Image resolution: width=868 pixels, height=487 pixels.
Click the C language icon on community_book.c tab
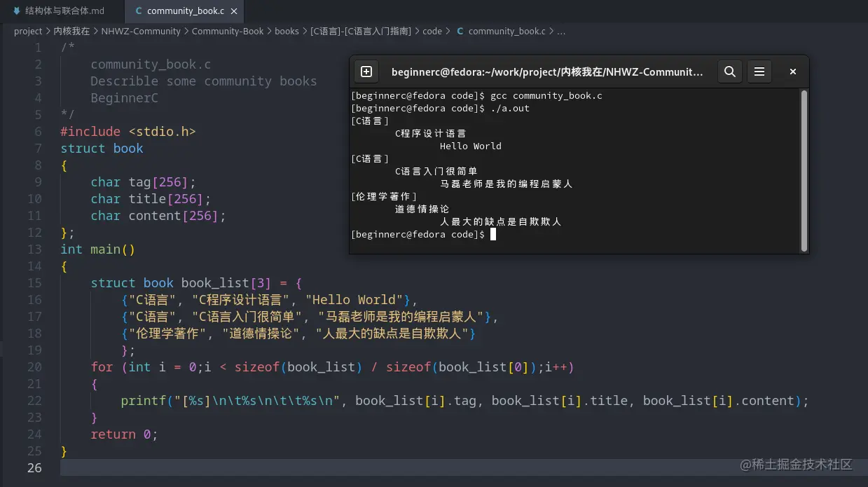coord(137,11)
